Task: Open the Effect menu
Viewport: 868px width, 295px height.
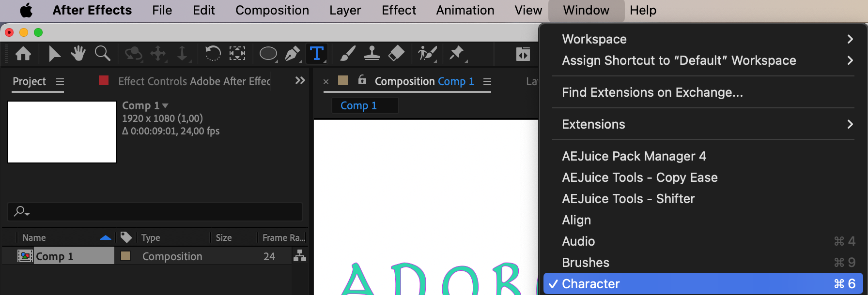Action: click(x=399, y=10)
